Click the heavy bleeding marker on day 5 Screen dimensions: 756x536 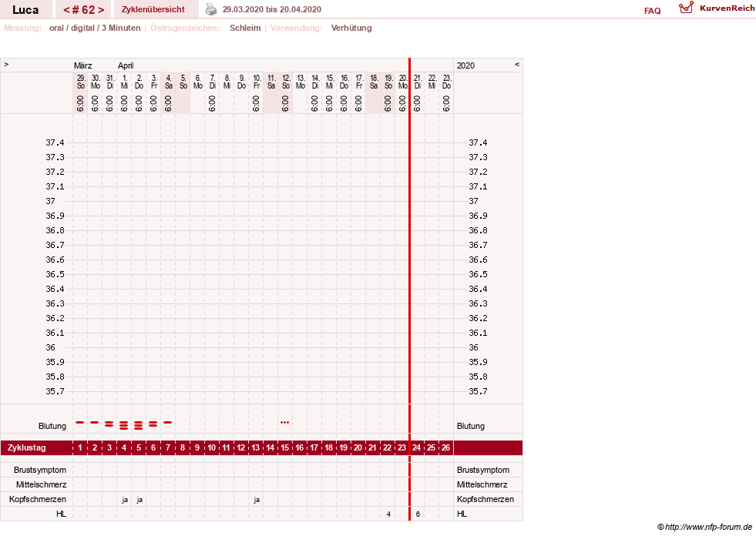(139, 424)
